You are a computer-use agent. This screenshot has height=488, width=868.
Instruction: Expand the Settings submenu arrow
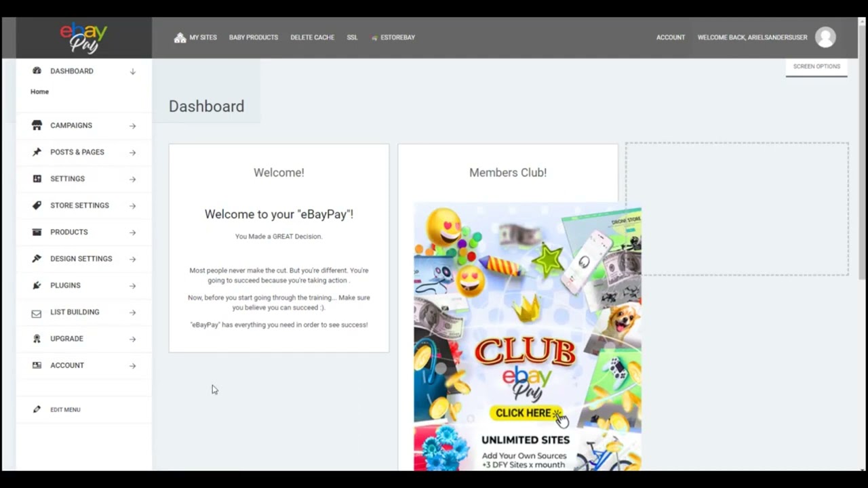click(133, 179)
